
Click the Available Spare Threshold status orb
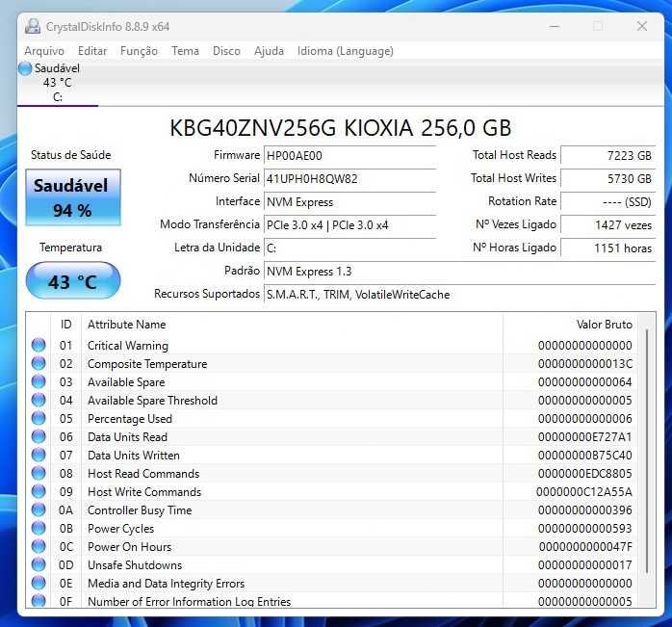click(x=39, y=400)
